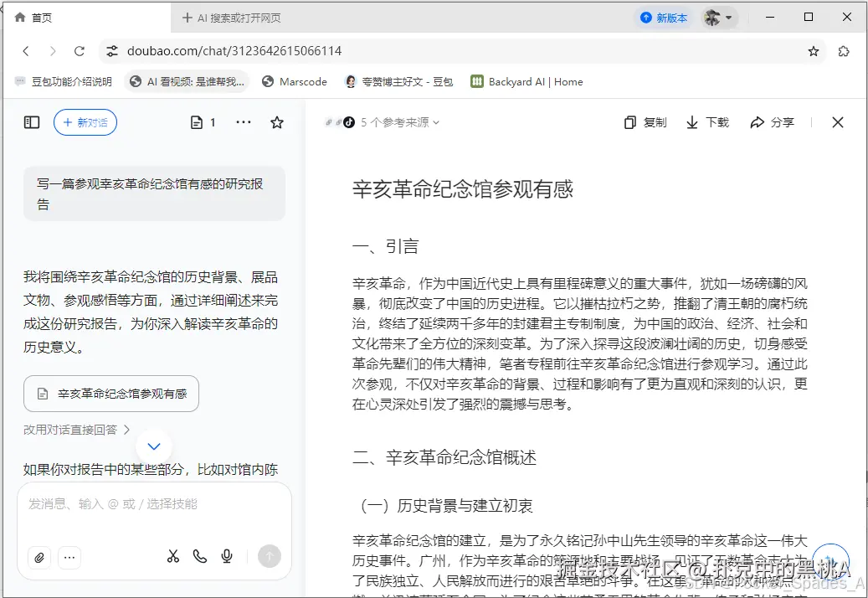Open Backyard AI | Home bookmark
Viewport: 868px width, 598px height.
(x=526, y=81)
